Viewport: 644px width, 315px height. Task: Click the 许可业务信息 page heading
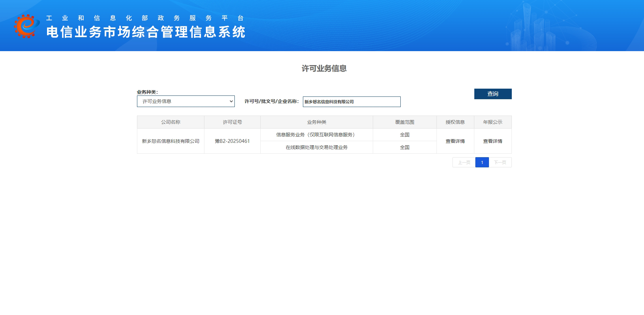click(324, 69)
